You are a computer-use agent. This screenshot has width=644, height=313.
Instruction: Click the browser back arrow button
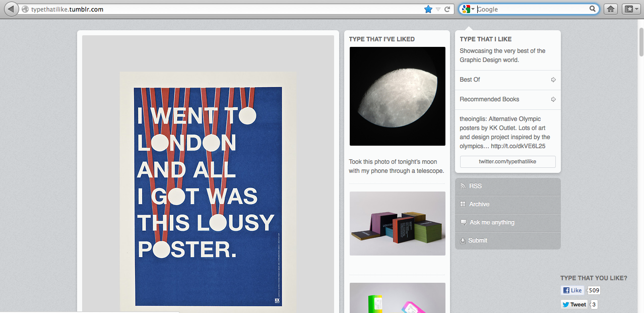[x=11, y=9]
